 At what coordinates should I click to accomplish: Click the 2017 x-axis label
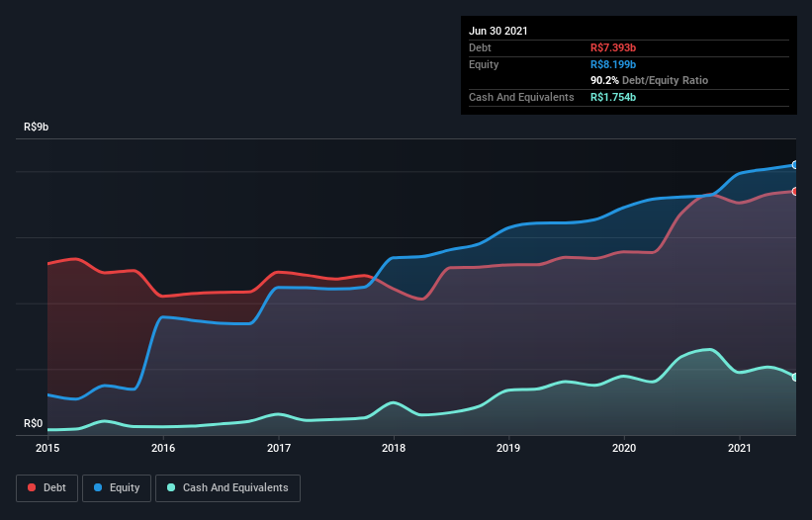279,448
